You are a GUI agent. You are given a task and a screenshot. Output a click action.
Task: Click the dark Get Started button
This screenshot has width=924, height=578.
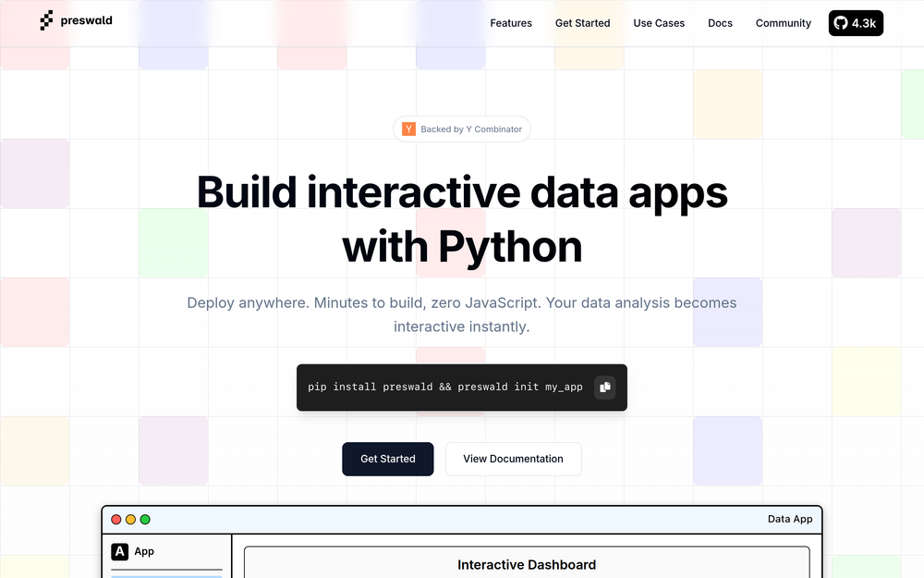click(x=388, y=459)
